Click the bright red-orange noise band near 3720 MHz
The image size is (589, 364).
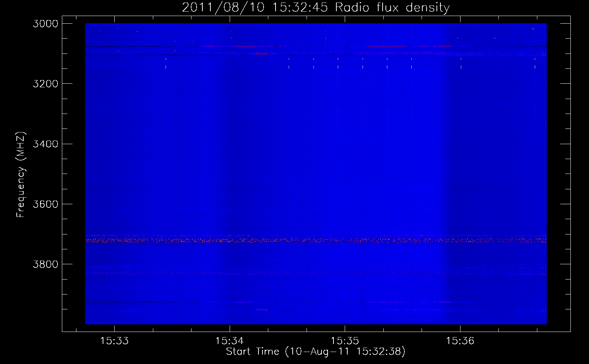coord(316,241)
